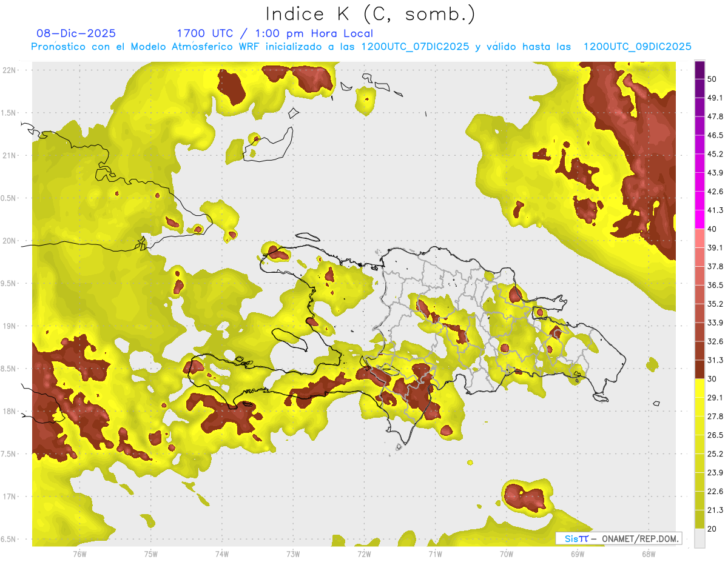728x562 pixels.
Task: Click the "20N" latitude label
Action: (10, 241)
